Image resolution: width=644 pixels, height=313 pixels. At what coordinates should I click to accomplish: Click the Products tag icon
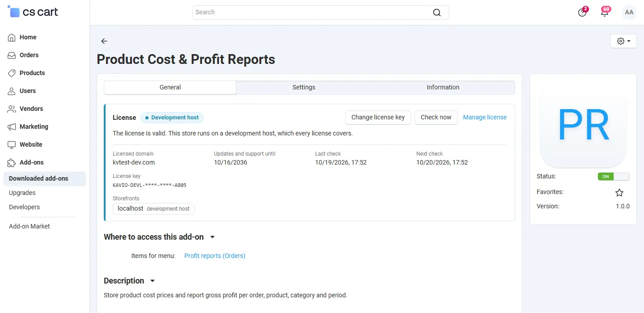pyautogui.click(x=12, y=73)
